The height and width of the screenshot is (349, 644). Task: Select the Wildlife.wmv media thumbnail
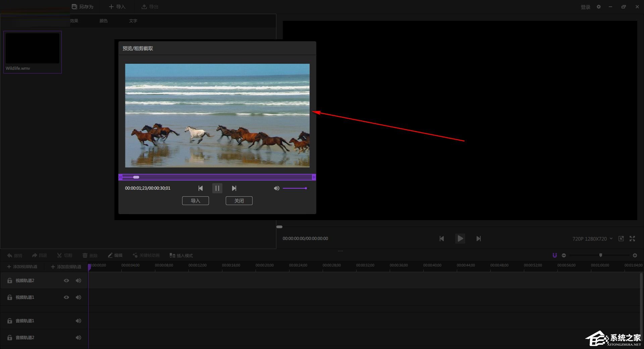coord(33,49)
